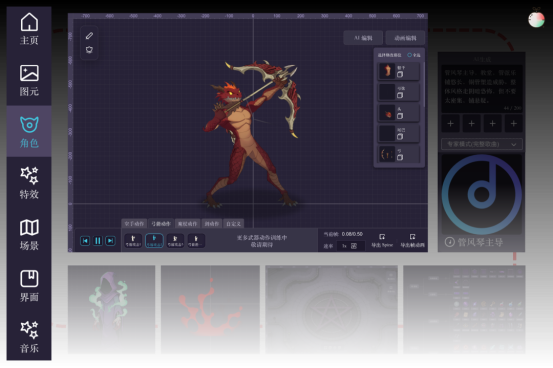This screenshot has height=368, width=553.
Task: Switch to the 魔杖动作 tab
Action: 187,224
